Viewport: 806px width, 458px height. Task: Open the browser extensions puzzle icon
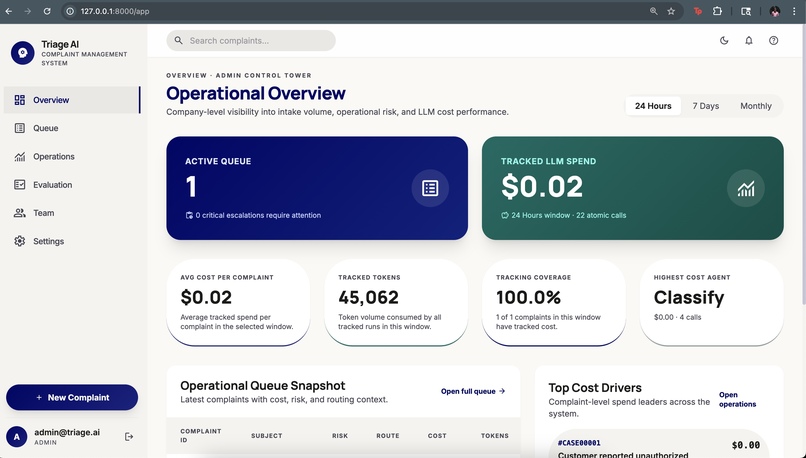pos(717,11)
